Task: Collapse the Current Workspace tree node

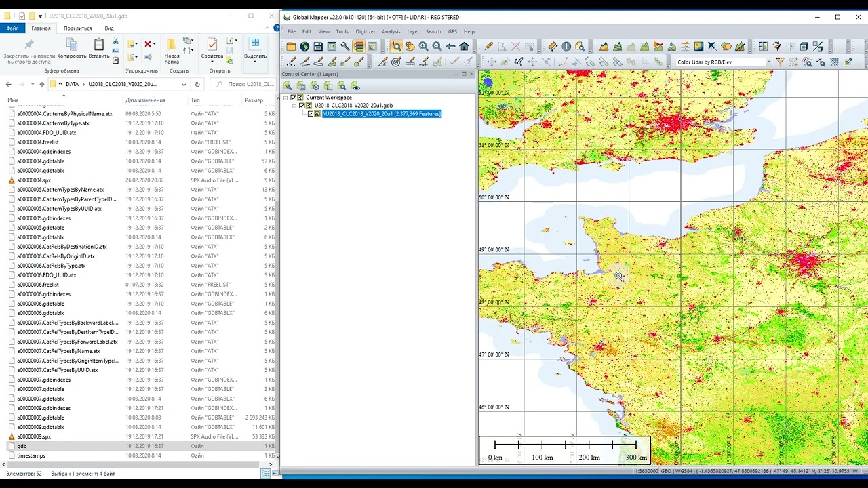Action: coord(285,98)
